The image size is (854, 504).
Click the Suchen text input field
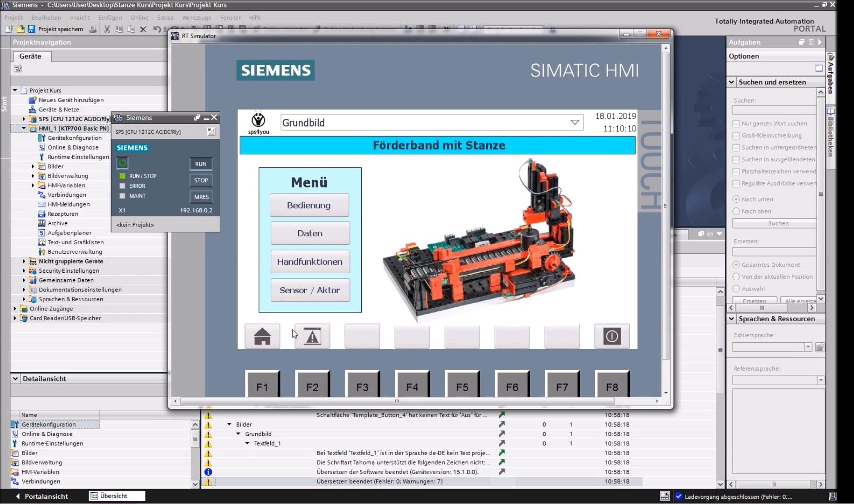774,110
